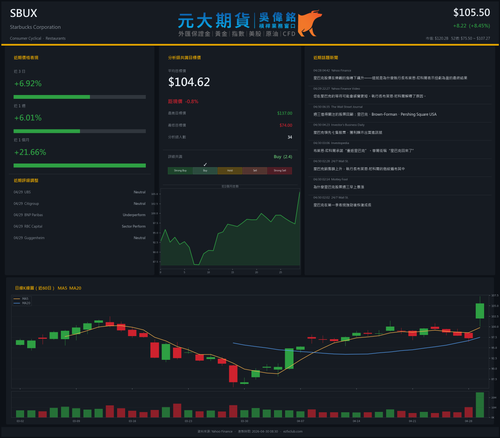This screenshot has width=500, height=438.
Task: Click the MA20 legend entry in candlestick chart
Action: 22,303
